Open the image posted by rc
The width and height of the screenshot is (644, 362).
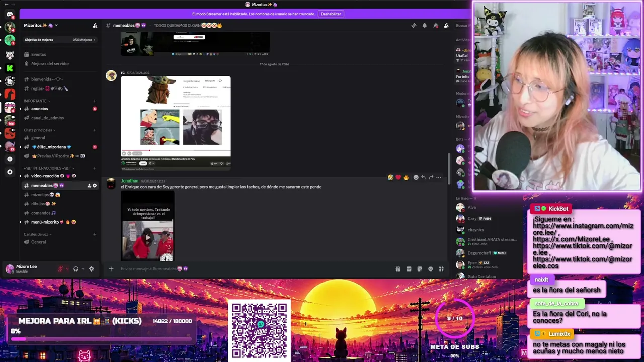pos(176,123)
